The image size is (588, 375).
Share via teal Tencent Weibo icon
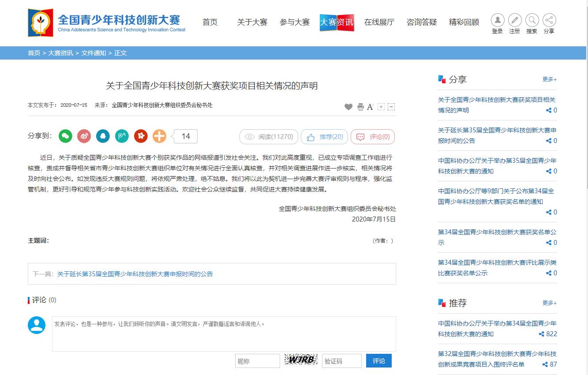pos(122,136)
